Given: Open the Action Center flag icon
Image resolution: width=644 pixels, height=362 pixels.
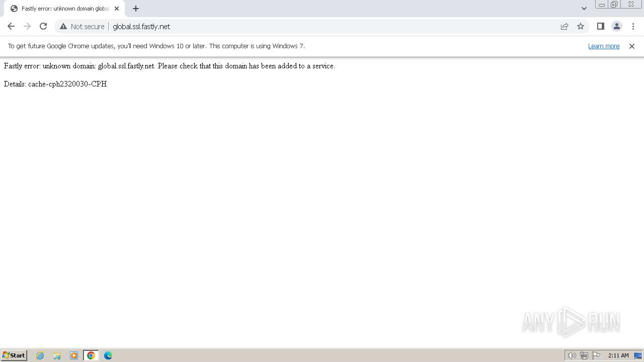Looking at the screenshot, I should click(x=596, y=355).
